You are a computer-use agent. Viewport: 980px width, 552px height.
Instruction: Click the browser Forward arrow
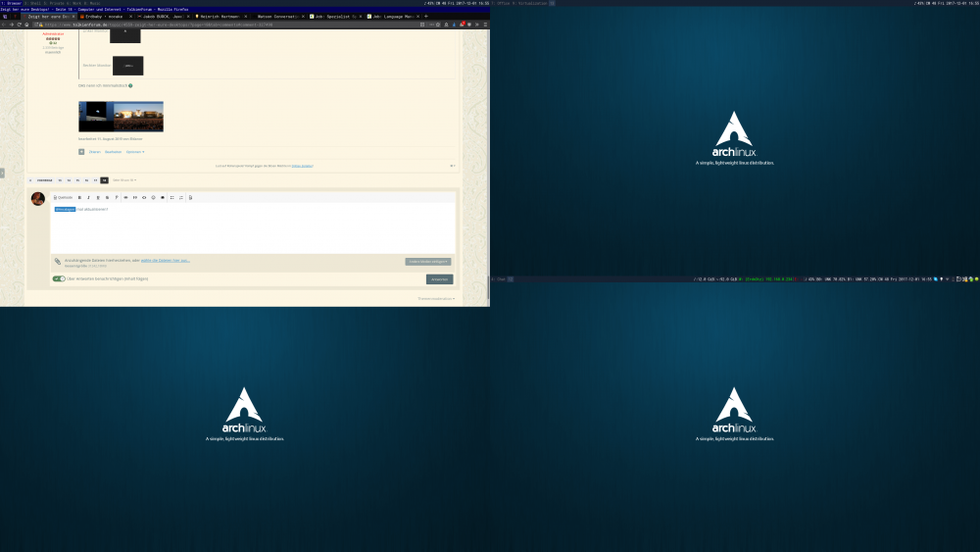coord(11,25)
